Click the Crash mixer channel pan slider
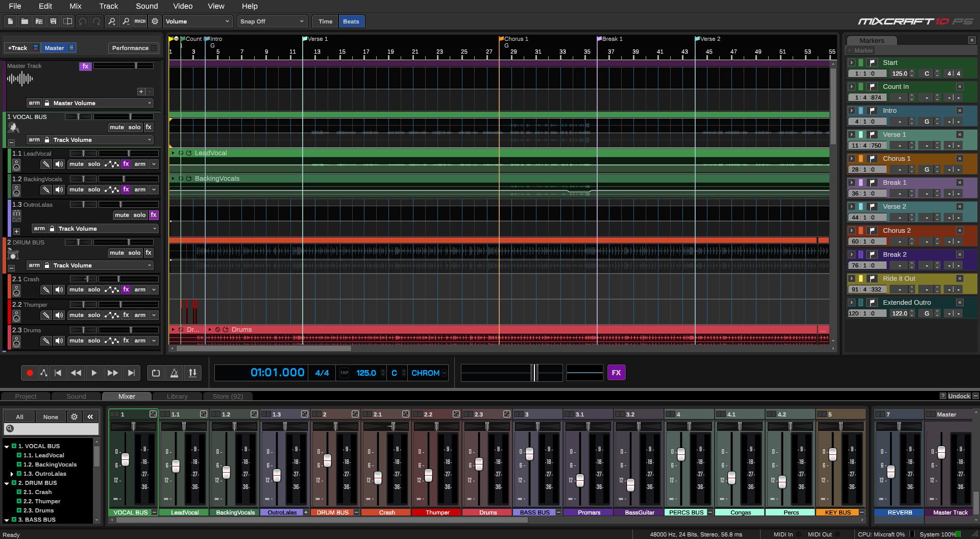 [x=385, y=426]
